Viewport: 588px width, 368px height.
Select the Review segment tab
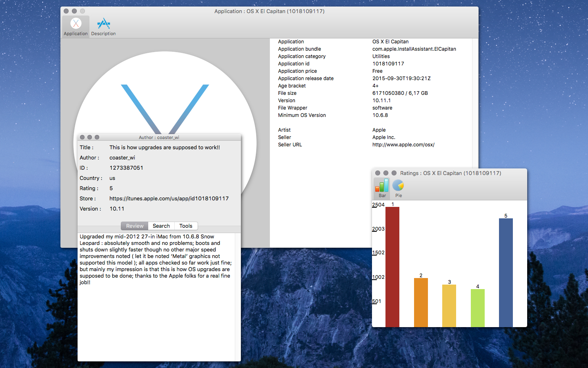135,226
